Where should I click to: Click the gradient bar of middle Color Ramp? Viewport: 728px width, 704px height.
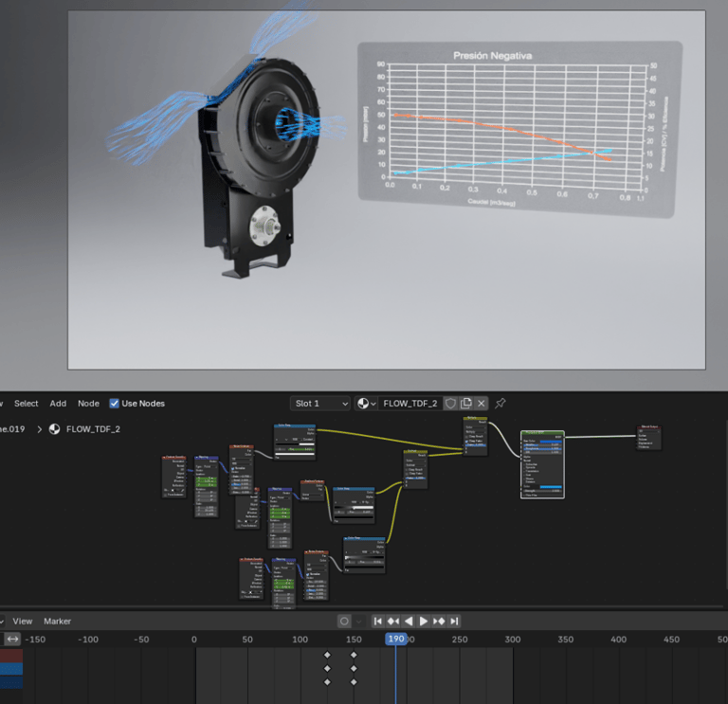coord(354,507)
